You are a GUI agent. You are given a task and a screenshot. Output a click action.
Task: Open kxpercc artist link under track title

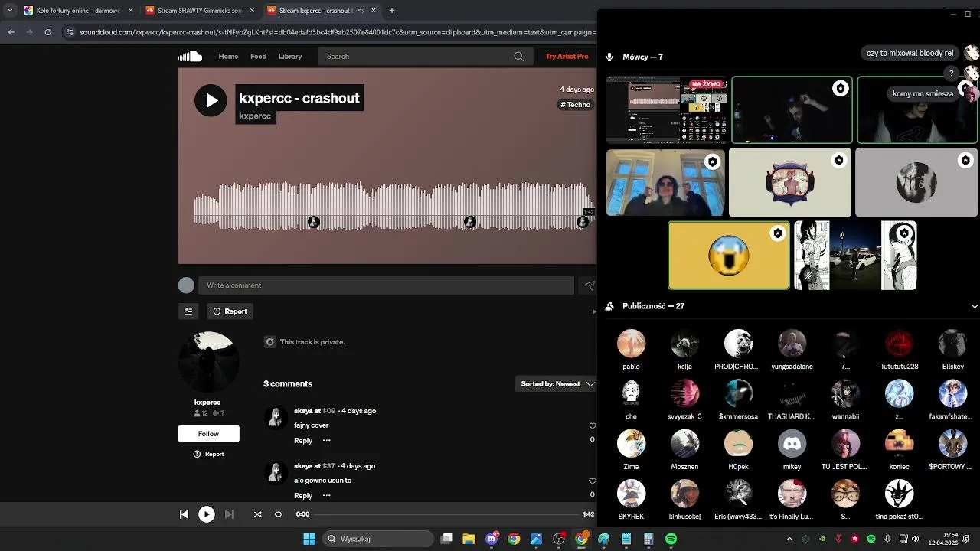(255, 116)
